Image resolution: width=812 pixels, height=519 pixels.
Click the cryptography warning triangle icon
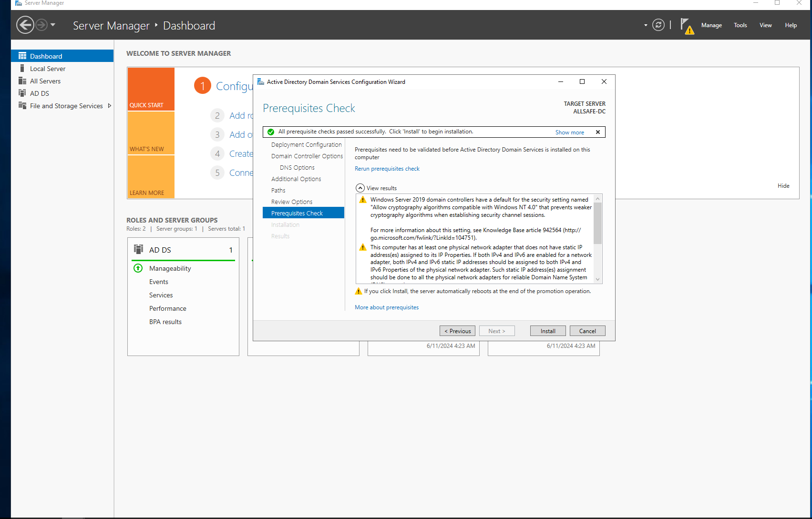tap(362, 200)
